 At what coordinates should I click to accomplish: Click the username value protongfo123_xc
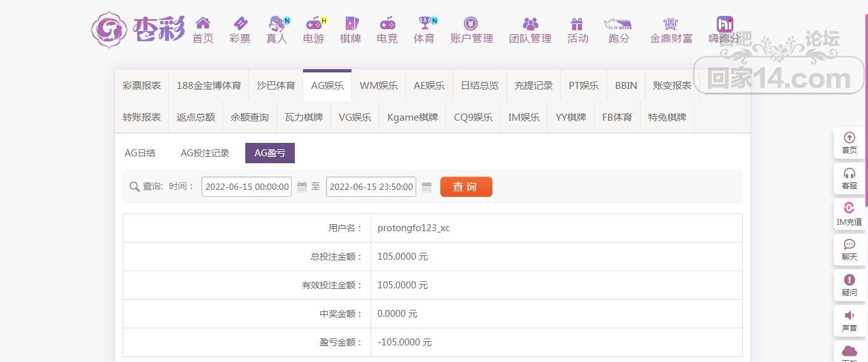414,227
